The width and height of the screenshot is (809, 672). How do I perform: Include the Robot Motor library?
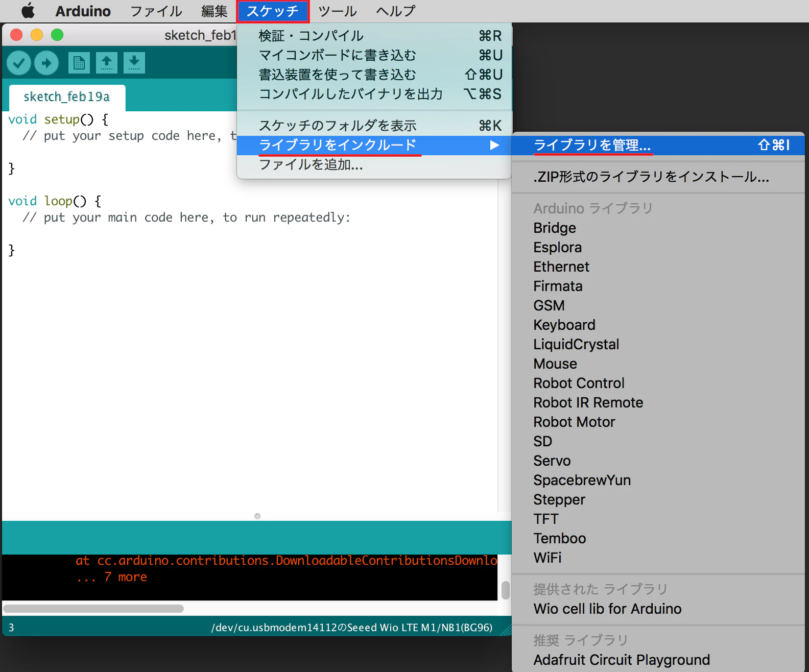(x=658, y=422)
